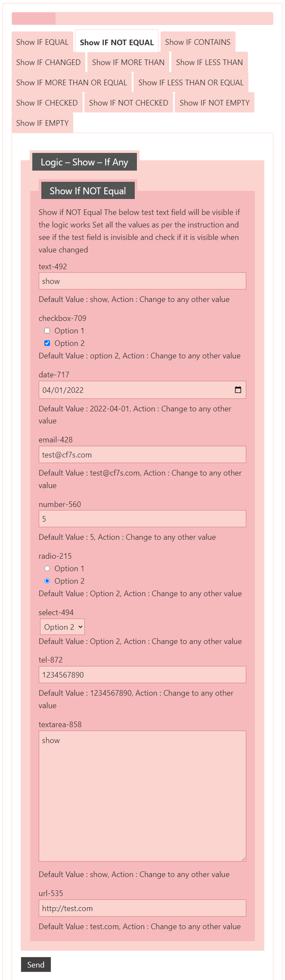Focus the url-535 field

[x=142, y=908]
